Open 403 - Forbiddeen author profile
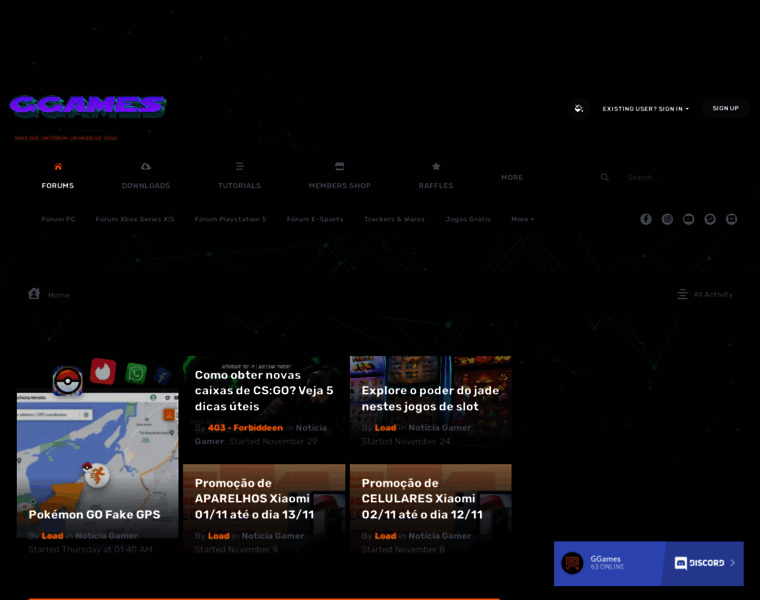The image size is (760, 600). pos(245,427)
